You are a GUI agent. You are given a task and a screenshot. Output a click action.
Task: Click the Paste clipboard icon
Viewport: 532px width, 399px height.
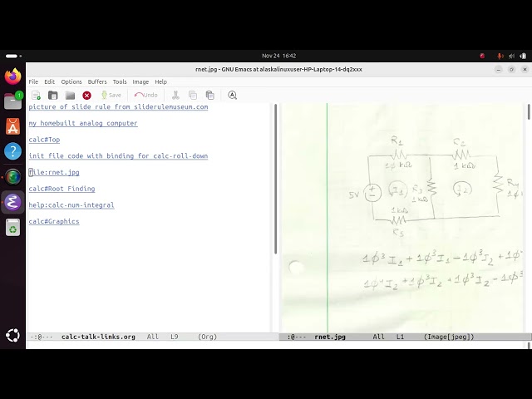[x=210, y=96]
